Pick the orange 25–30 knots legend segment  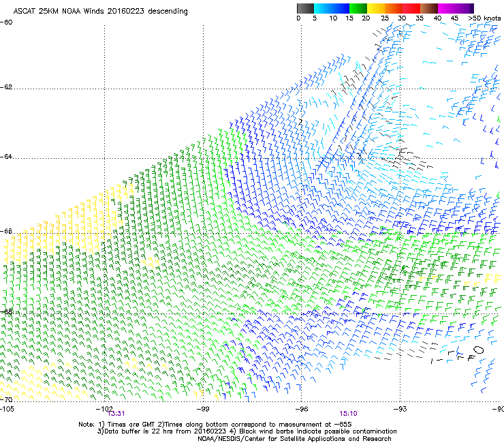point(394,8)
